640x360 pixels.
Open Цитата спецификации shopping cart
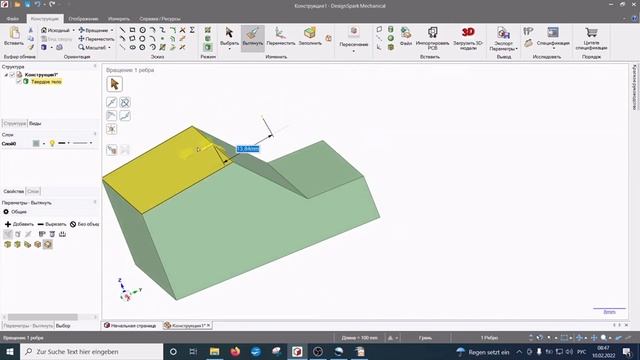pyautogui.click(x=591, y=38)
